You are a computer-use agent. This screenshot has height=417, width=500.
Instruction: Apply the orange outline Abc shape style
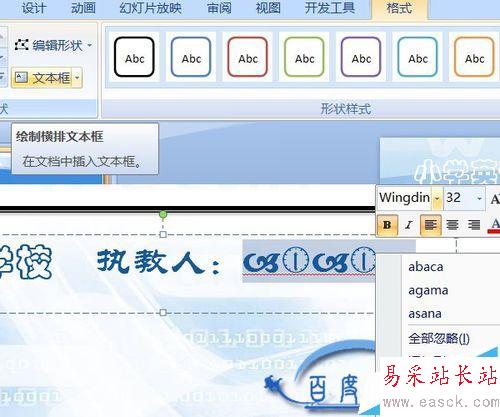(x=474, y=57)
